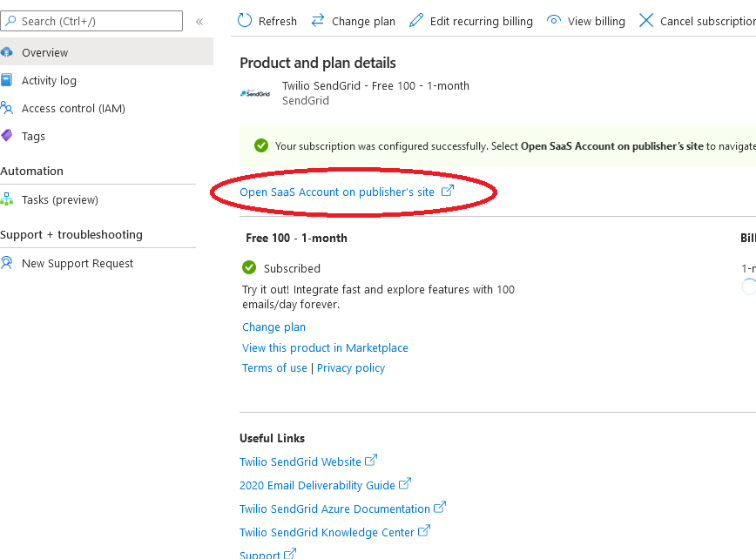The width and height of the screenshot is (756, 559).
Task: Click the Cancel subscription X icon
Action: [x=646, y=21]
